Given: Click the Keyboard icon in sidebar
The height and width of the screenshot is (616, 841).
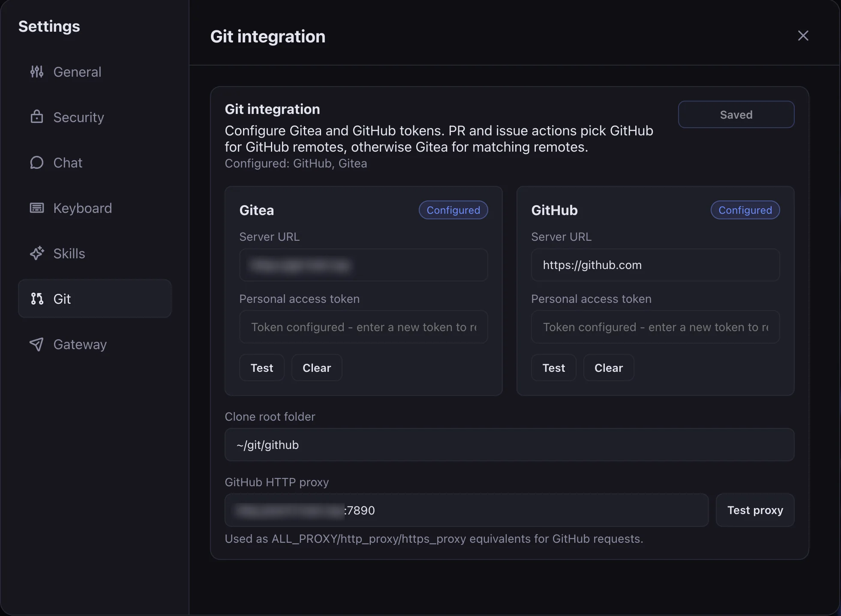Looking at the screenshot, I should pyautogui.click(x=37, y=208).
